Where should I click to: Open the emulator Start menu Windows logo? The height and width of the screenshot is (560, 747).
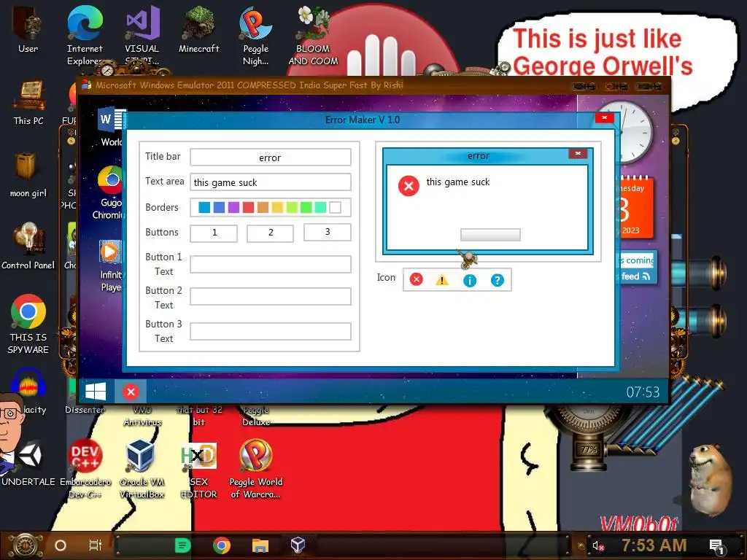[96, 392]
